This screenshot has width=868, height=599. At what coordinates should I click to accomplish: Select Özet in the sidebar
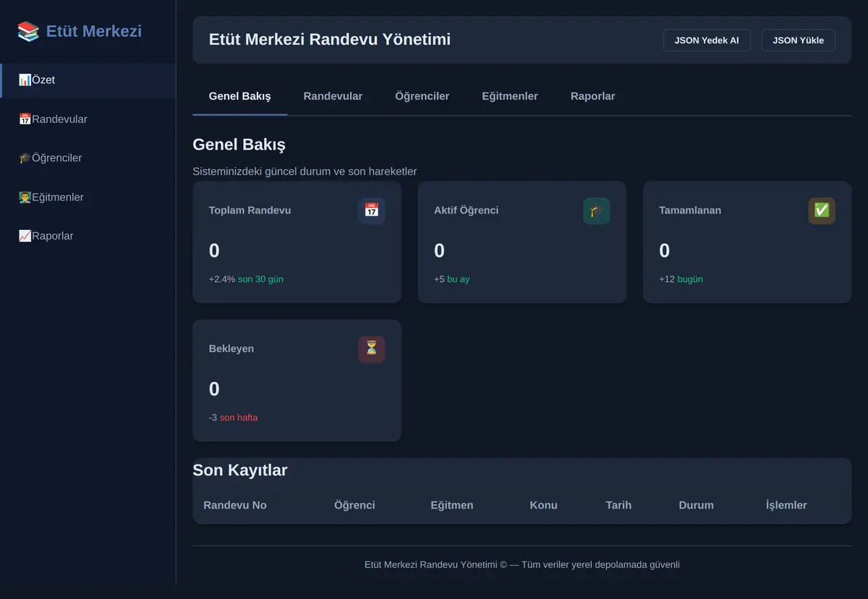pyautogui.click(x=88, y=80)
